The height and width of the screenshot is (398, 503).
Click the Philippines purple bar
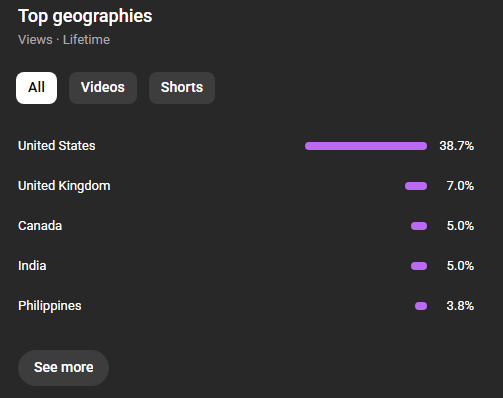[421, 306]
